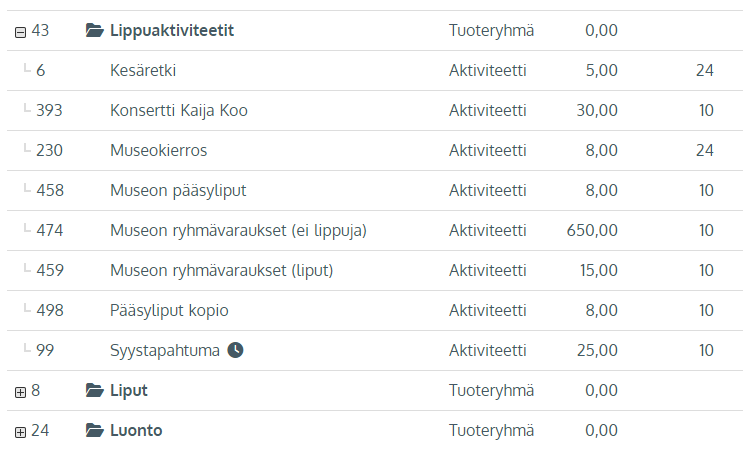
Task: Click the Liput folder icon
Action: [95, 390]
